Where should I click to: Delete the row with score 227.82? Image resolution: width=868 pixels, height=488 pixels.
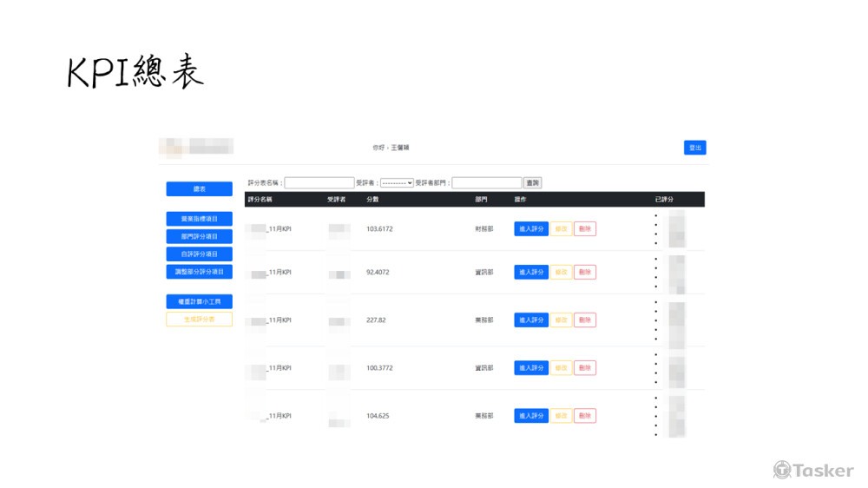tap(585, 320)
